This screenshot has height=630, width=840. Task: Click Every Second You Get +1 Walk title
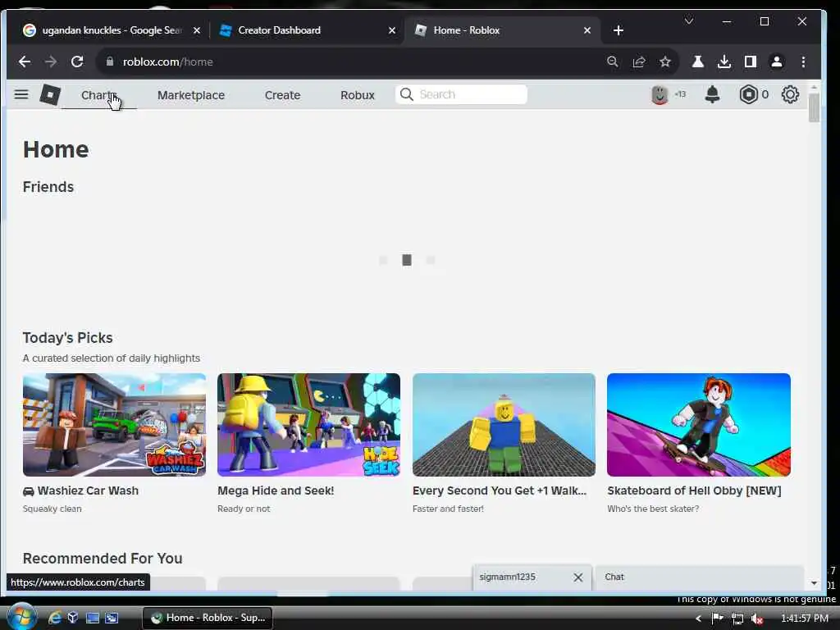point(500,491)
